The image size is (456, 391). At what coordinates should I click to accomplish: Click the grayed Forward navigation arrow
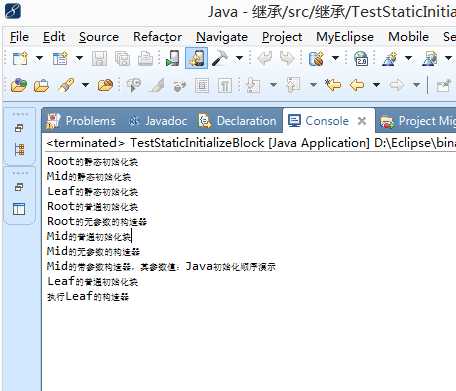coord(397,85)
